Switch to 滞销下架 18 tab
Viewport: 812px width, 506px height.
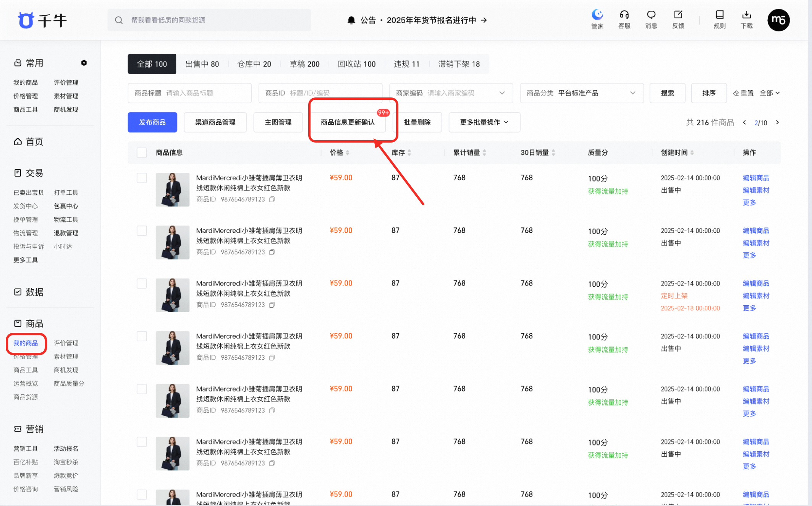(x=459, y=64)
